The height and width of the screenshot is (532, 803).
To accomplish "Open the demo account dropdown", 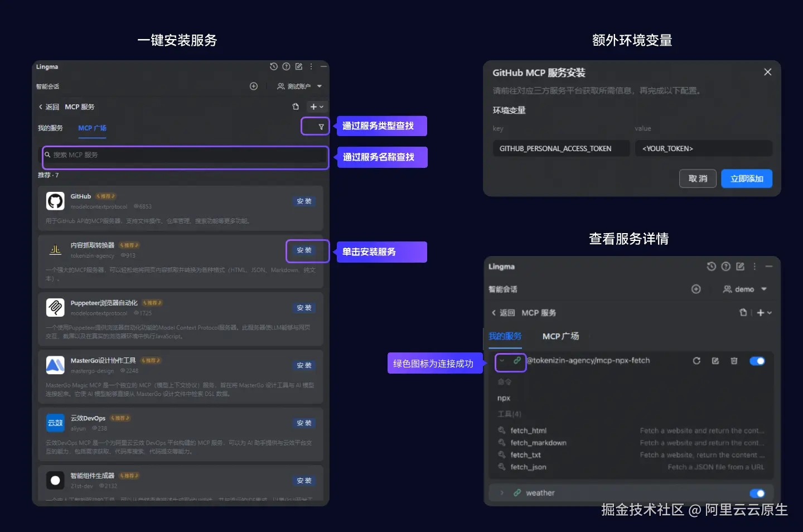I will (745, 289).
